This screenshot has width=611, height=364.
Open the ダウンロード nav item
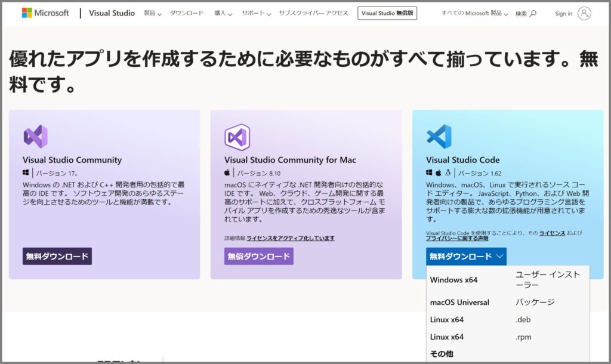187,13
